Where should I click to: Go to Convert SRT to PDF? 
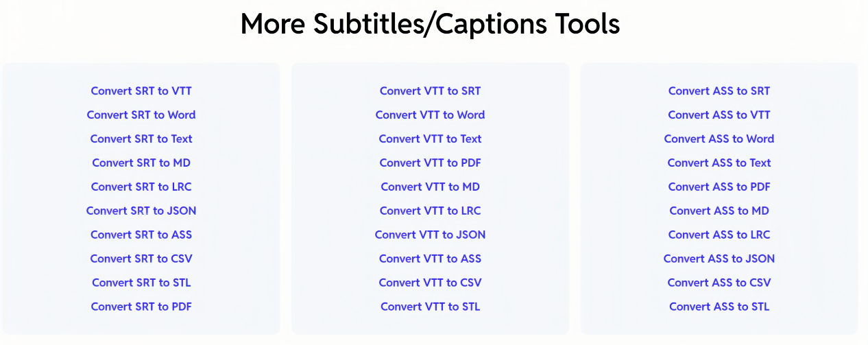coord(141,307)
